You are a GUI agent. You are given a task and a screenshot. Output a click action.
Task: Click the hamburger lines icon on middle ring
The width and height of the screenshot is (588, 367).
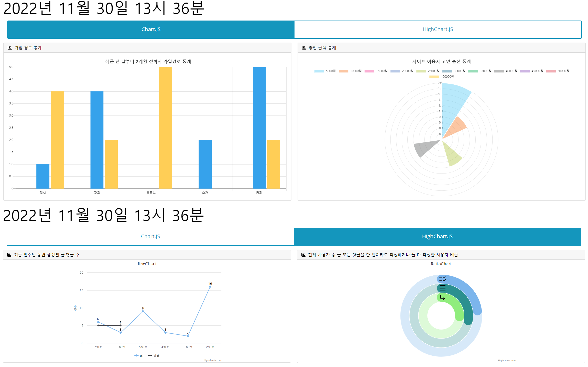tap(442, 288)
